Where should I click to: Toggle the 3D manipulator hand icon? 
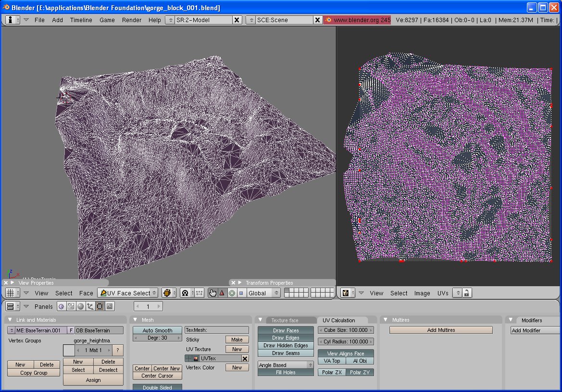(212, 293)
